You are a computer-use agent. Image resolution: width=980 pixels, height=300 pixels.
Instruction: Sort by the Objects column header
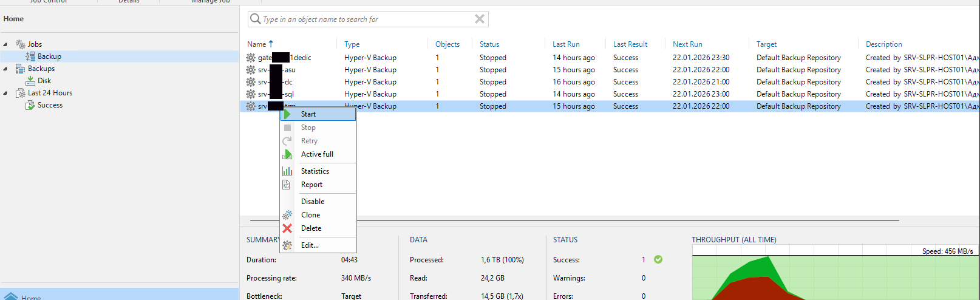pos(447,44)
